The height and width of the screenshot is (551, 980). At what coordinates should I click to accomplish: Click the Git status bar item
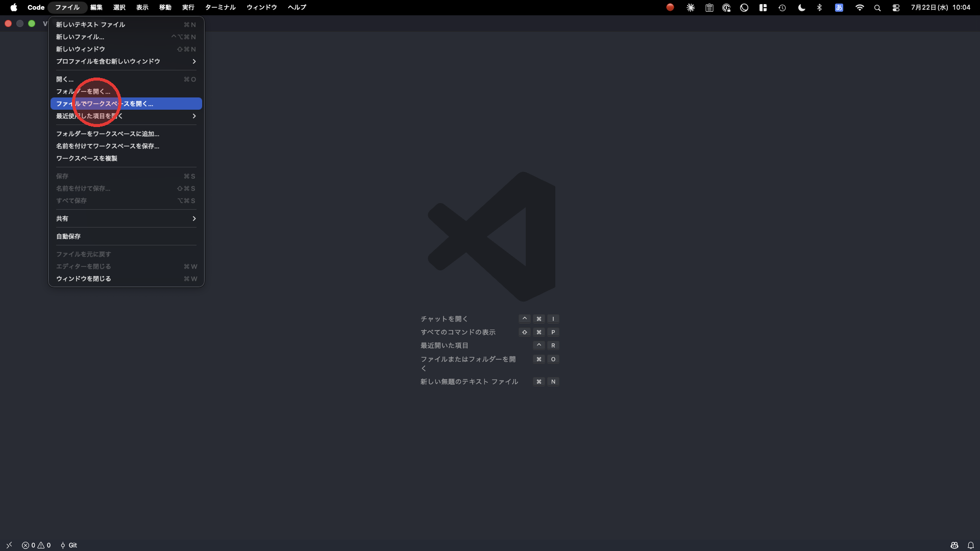[68, 545]
